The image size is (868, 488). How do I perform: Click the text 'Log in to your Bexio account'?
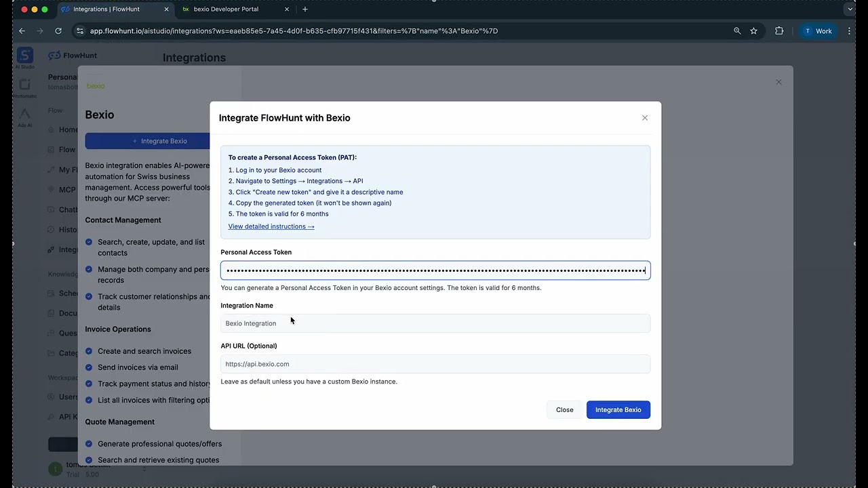click(279, 170)
